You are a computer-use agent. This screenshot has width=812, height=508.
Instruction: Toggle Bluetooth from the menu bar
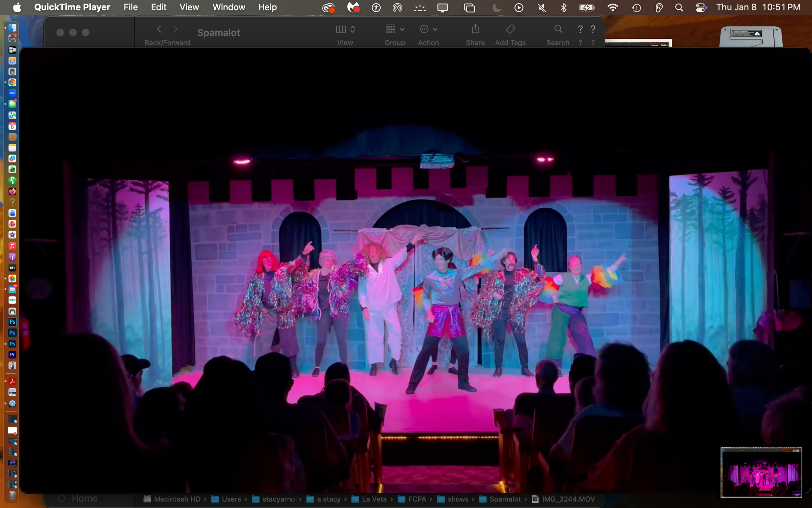[564, 7]
